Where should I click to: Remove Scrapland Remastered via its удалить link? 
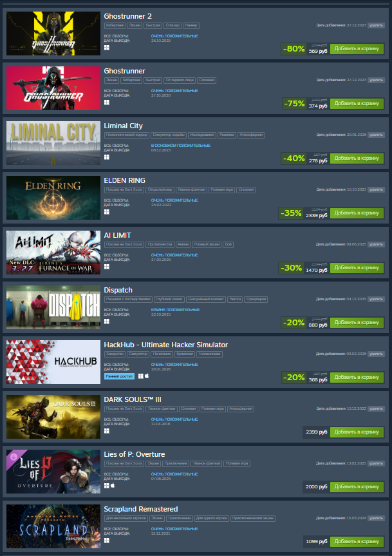376,518
